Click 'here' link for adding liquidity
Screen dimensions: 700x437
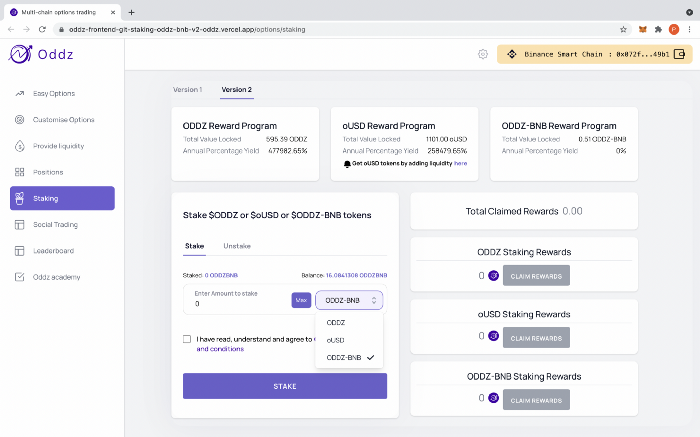(x=461, y=163)
